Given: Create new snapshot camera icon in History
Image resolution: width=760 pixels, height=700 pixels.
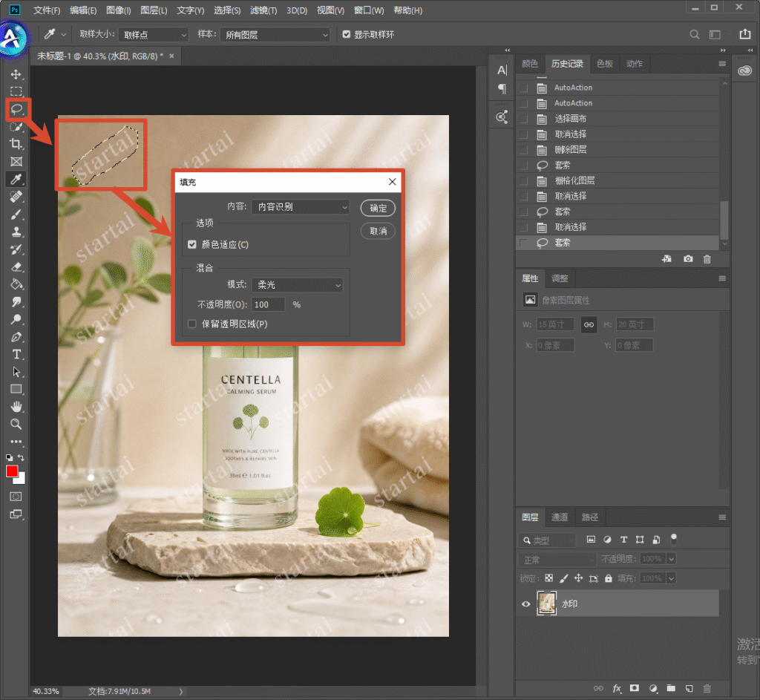Looking at the screenshot, I should tap(688, 259).
